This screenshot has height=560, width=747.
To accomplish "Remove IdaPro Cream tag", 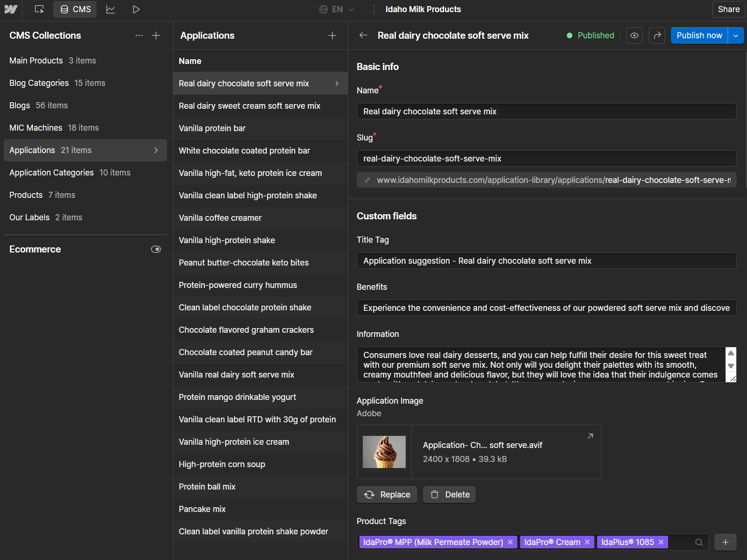I will click(x=587, y=542).
